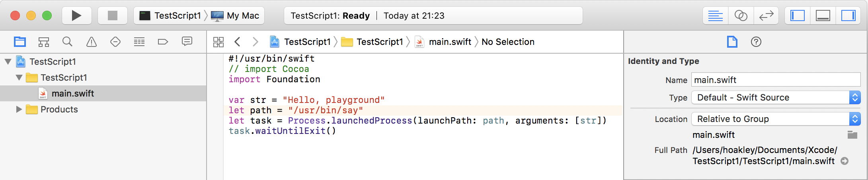Screen dimensions: 868x180
Task: Click main.swift in the jump bar
Action: click(443, 42)
